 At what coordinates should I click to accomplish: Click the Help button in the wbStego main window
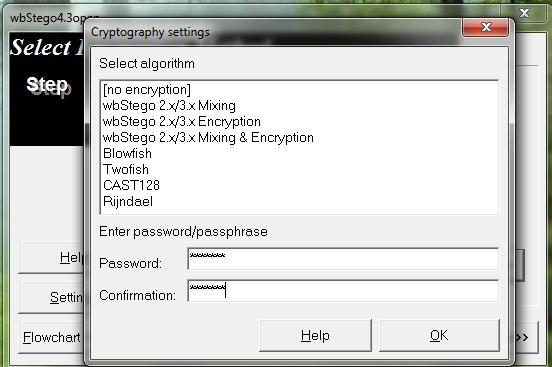[52, 257]
